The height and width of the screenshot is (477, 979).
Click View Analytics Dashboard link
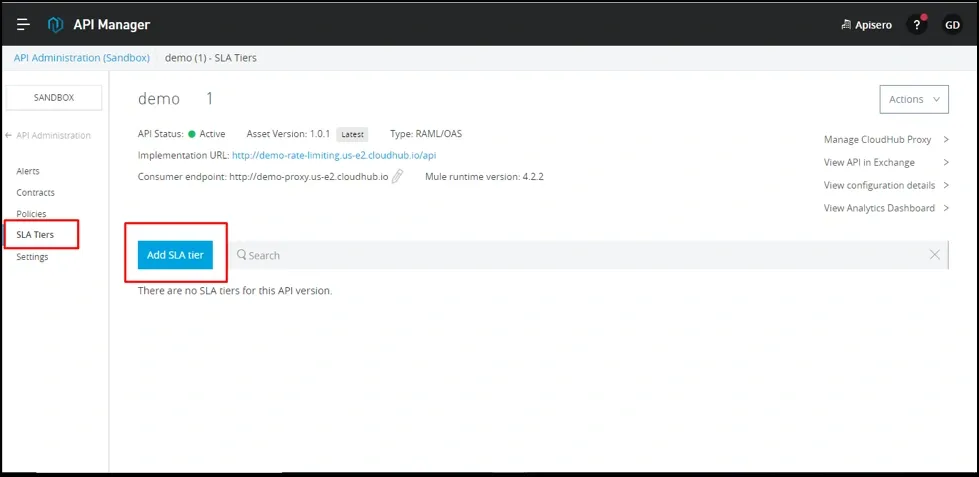tap(879, 208)
